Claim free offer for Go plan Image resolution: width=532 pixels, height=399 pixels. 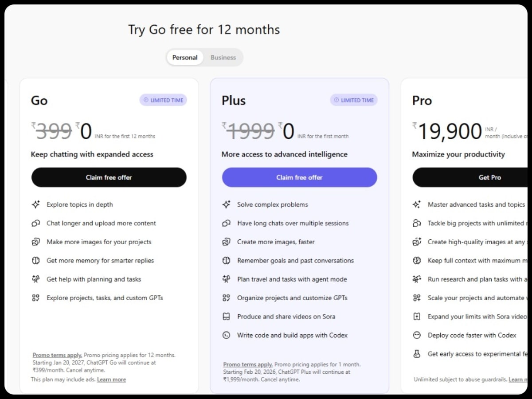[109, 177]
